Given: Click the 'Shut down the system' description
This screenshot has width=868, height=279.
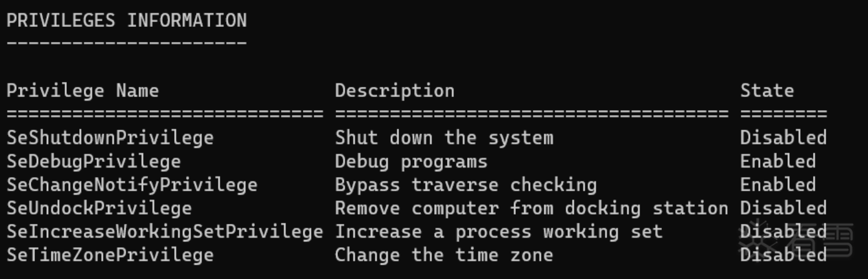Looking at the screenshot, I should pyautogui.click(x=444, y=138).
